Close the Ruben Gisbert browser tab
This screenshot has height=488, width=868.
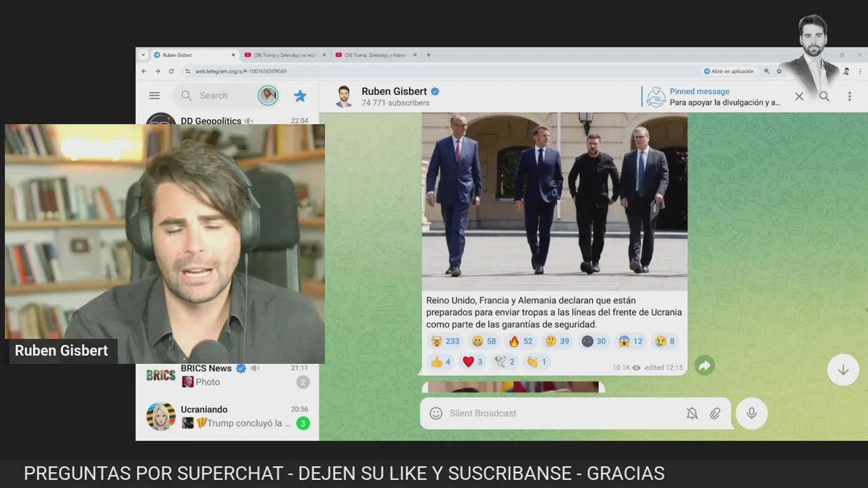coord(233,55)
